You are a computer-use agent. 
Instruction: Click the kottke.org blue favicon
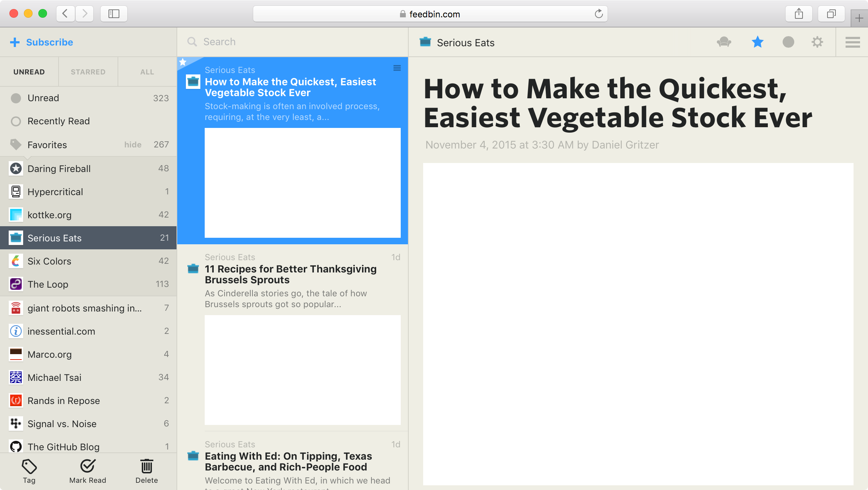(16, 215)
